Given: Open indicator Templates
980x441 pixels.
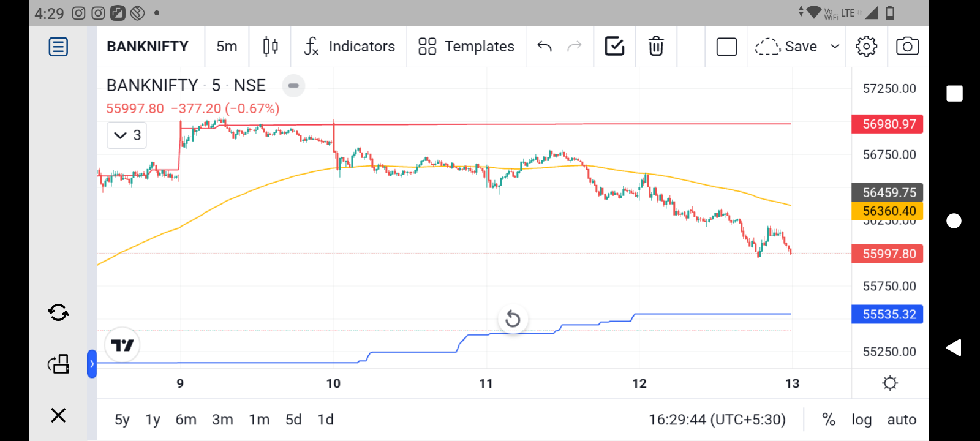Looking at the screenshot, I should point(466,47).
